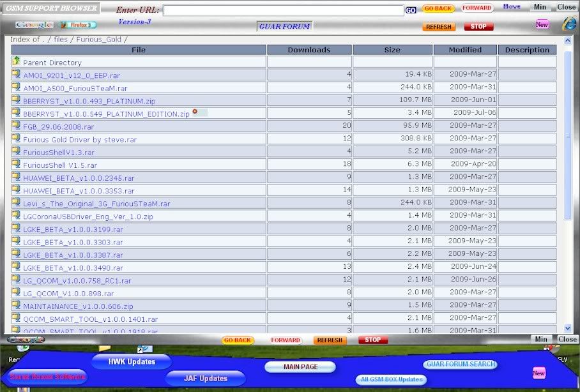Click the top REFRESH button

tap(439, 27)
